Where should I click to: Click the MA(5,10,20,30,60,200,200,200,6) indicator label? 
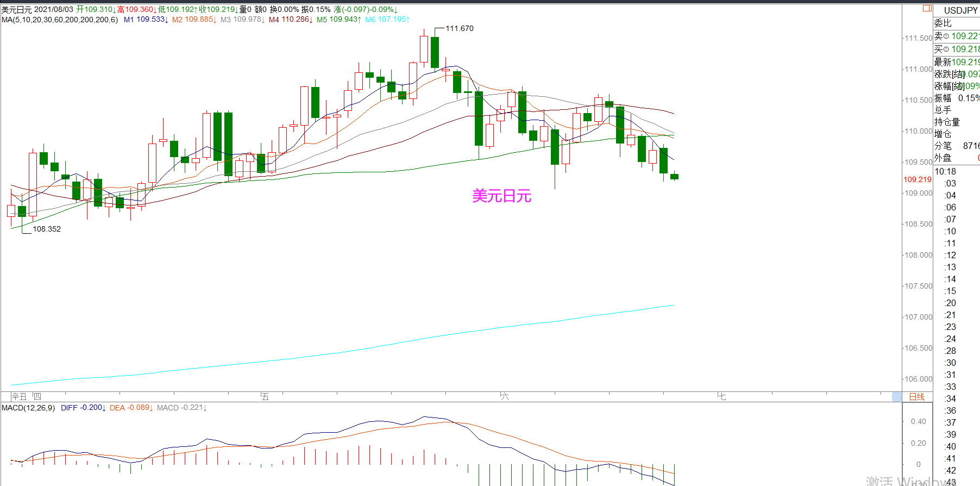60,20
